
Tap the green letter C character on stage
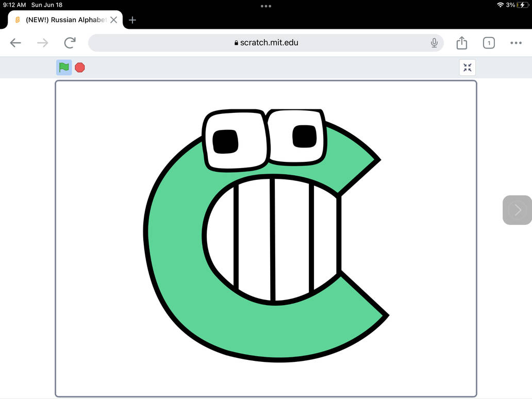[x=266, y=236]
